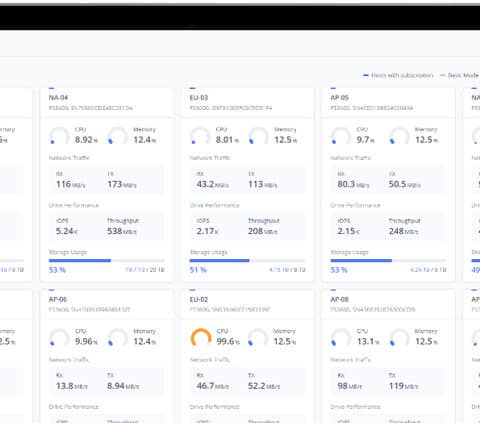Click EU-03 TX value 113 MB/s

[x=263, y=184]
